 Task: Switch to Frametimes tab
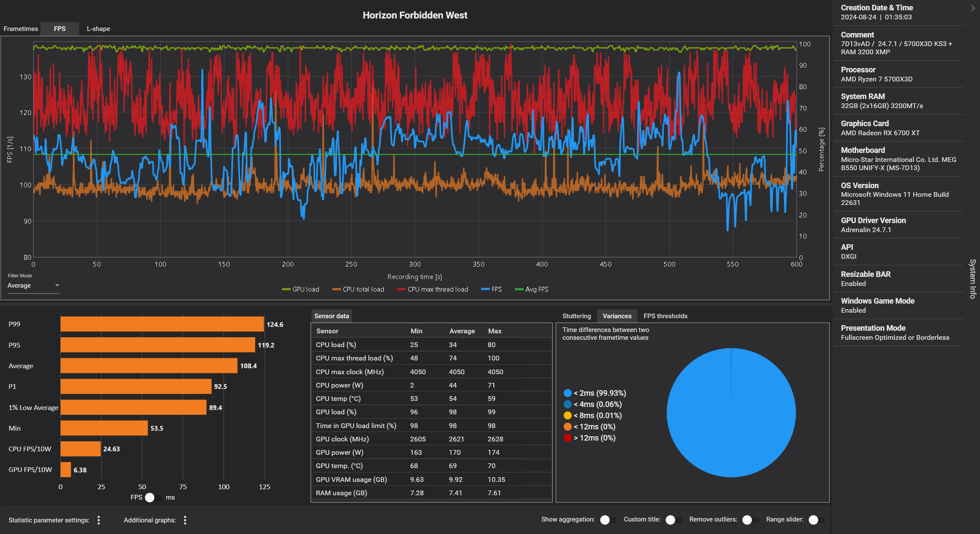[21, 29]
